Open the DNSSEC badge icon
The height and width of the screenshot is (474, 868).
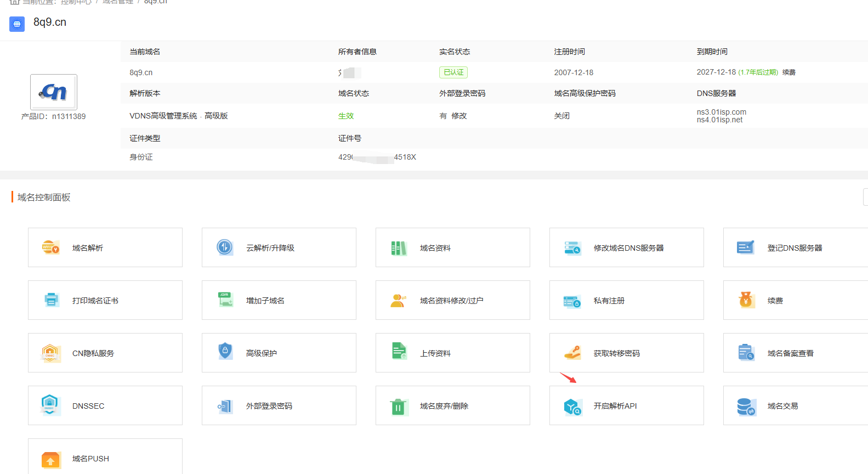[50, 405]
